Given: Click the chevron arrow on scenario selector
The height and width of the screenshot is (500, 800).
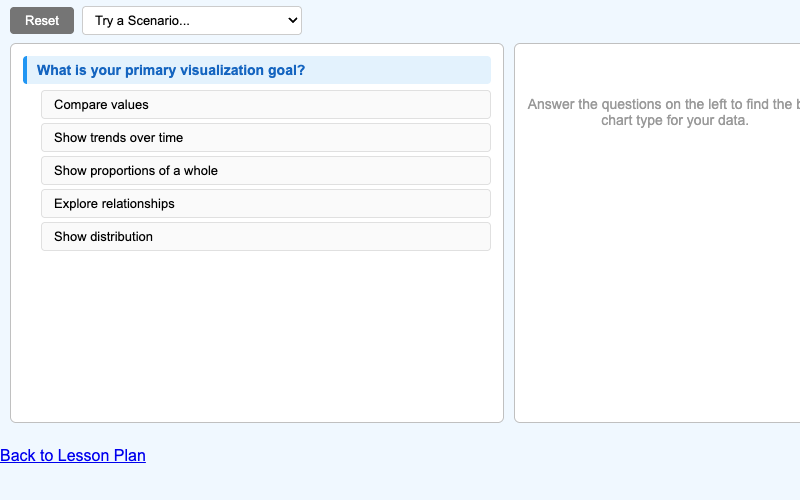Looking at the screenshot, I should [x=292, y=20].
